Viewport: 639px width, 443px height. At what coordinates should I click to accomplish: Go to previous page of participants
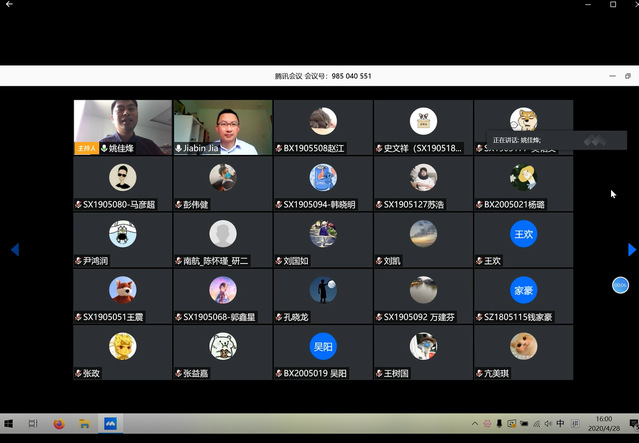tap(15, 249)
